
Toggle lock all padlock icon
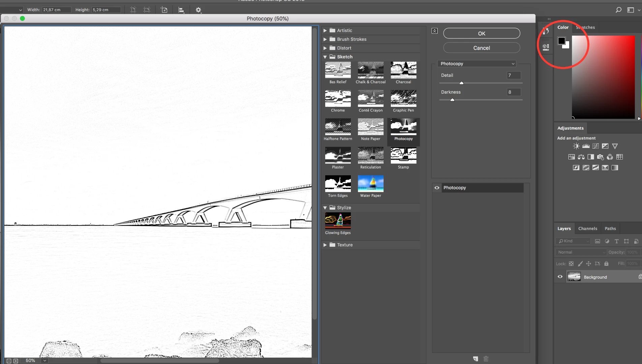[x=606, y=264]
